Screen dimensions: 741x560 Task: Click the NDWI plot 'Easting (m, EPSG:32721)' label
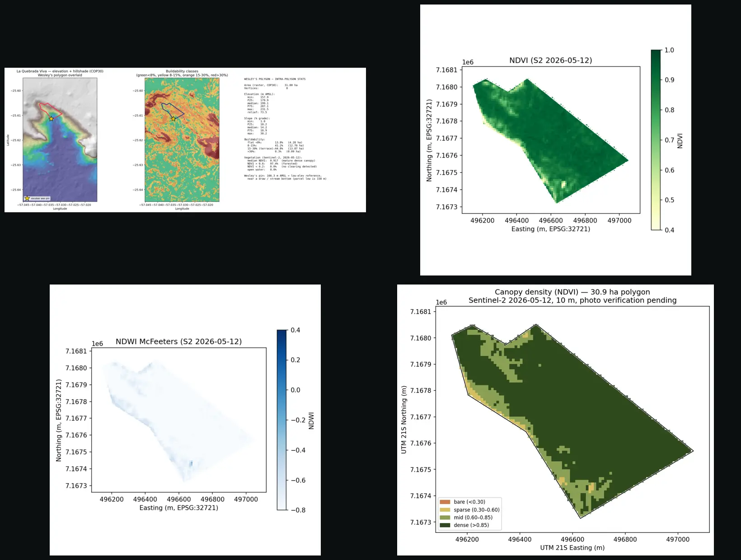point(178,508)
